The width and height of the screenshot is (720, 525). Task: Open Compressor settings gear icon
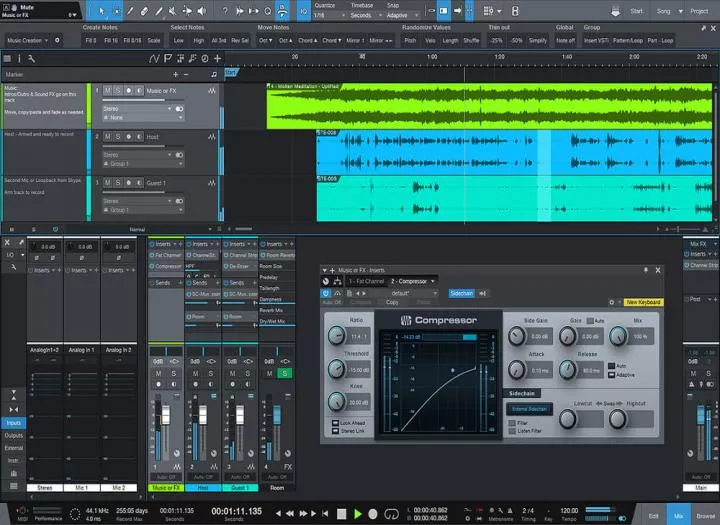[612, 302]
